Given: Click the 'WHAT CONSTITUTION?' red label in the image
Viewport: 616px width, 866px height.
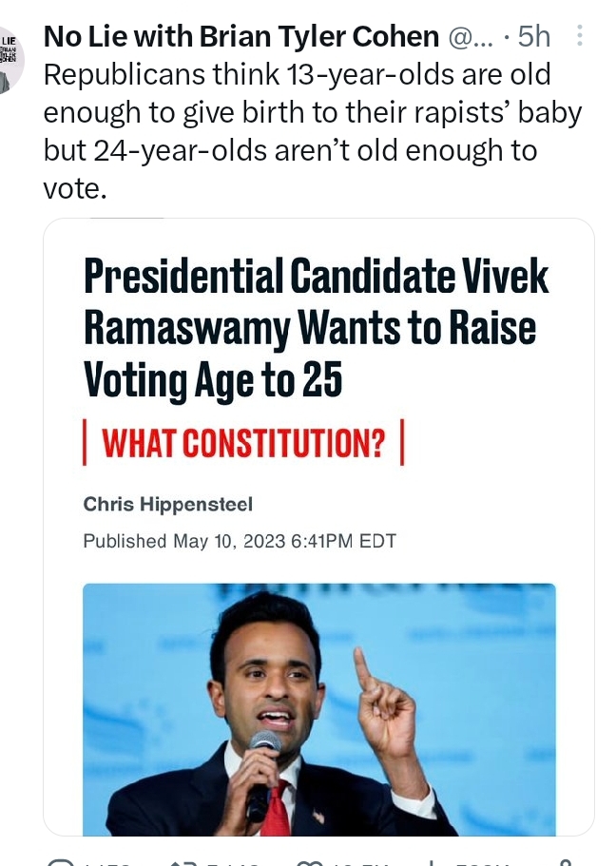Looking at the screenshot, I should pyautogui.click(x=243, y=443).
